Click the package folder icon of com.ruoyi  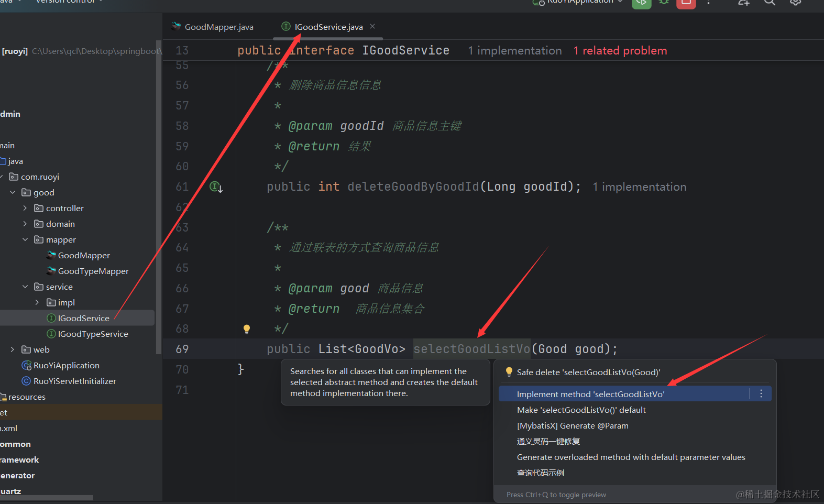[x=14, y=177]
